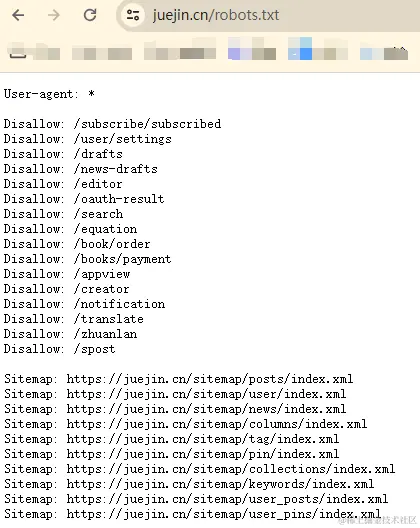
Task: Click the sitemap/tag/index.xml URL
Action: click(203, 439)
